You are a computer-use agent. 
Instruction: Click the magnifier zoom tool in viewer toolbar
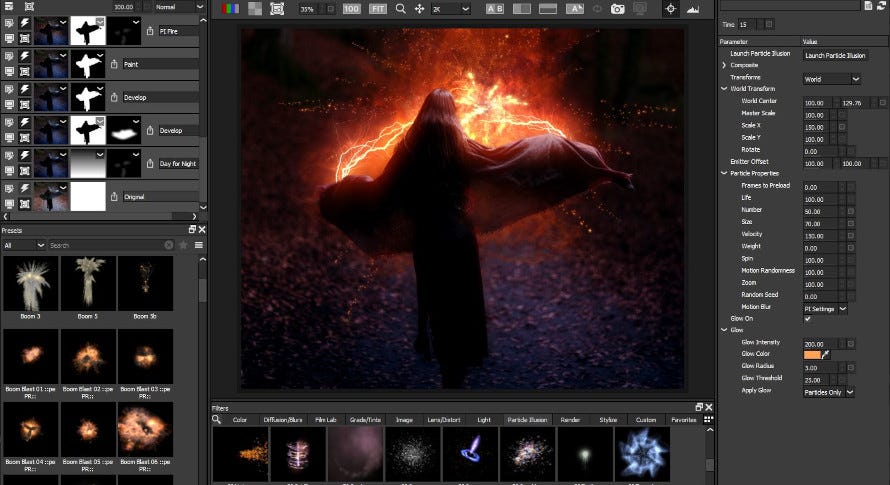(400, 8)
